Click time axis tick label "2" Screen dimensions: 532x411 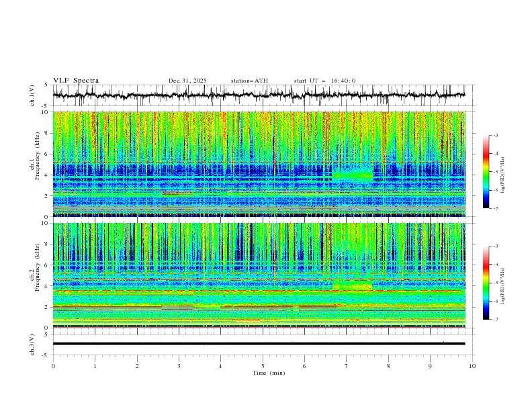(x=137, y=366)
